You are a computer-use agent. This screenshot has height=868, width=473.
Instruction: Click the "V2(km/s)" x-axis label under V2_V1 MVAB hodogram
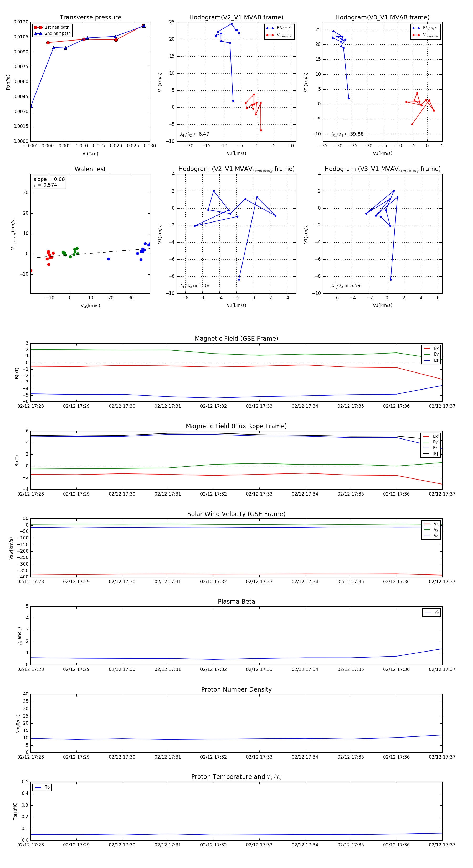(x=236, y=154)
